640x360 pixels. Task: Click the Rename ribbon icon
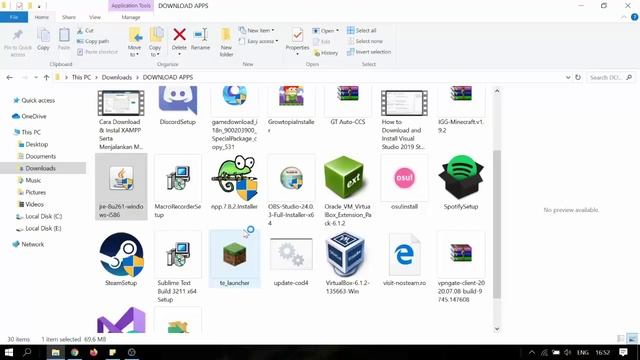coord(200,35)
